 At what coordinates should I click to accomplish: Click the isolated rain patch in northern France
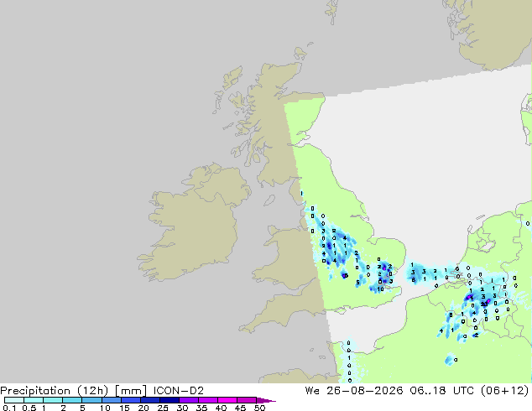(451, 360)
